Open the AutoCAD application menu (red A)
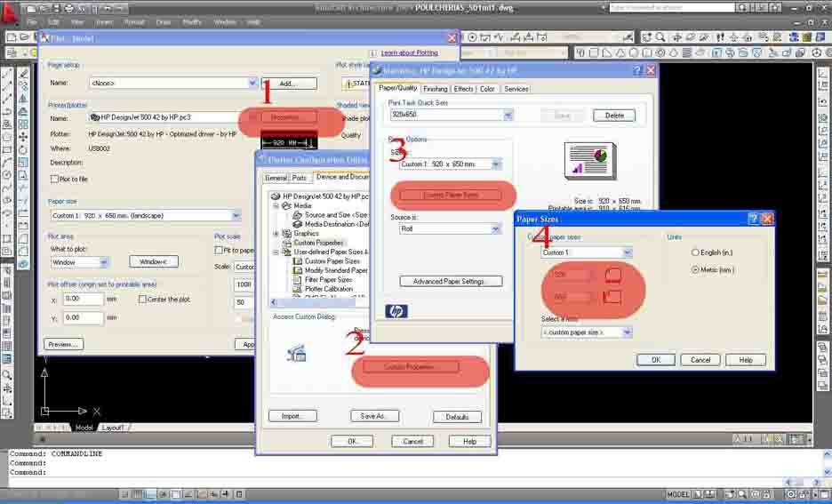Image resolution: width=832 pixels, height=504 pixels. click(x=9, y=12)
